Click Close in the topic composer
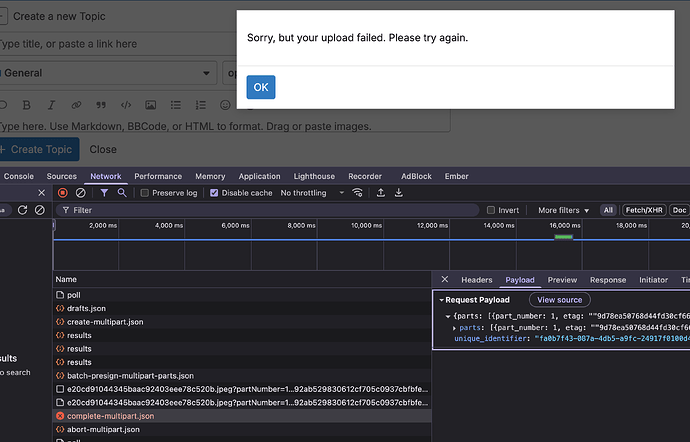The height and width of the screenshot is (442, 690). pos(103,149)
